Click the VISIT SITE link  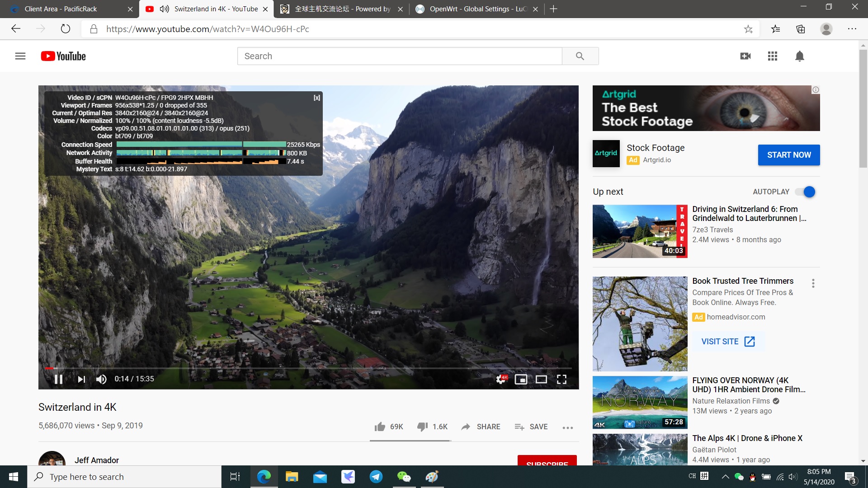coord(728,342)
